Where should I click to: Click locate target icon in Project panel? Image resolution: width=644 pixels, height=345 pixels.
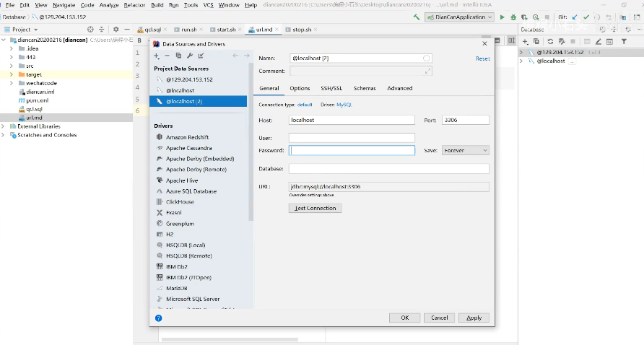(x=90, y=30)
